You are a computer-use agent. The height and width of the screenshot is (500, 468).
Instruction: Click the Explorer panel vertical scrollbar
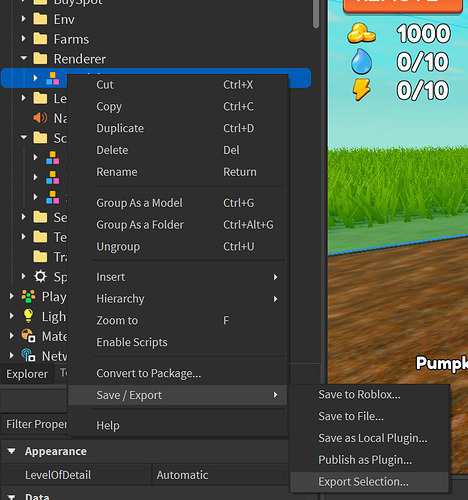pyautogui.click(x=316, y=13)
